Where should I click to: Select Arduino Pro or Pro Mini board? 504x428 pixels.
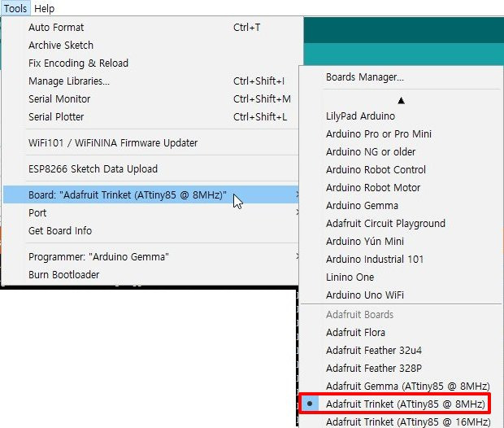401,134
